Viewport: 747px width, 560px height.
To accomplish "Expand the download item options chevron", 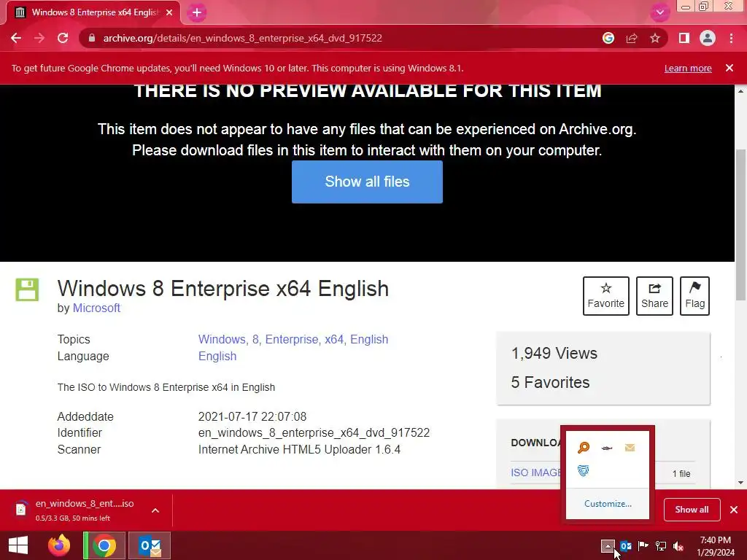I will coord(155,510).
